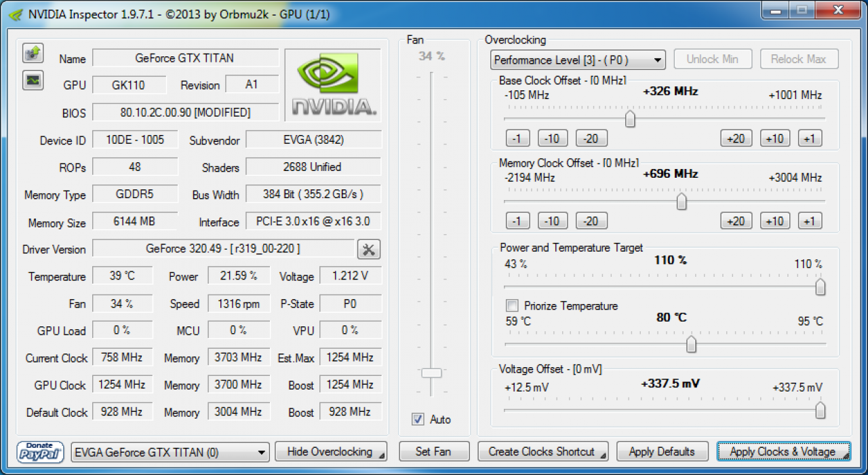868x475 pixels.
Task: Click the BIOS version field
Action: pyautogui.click(x=185, y=112)
